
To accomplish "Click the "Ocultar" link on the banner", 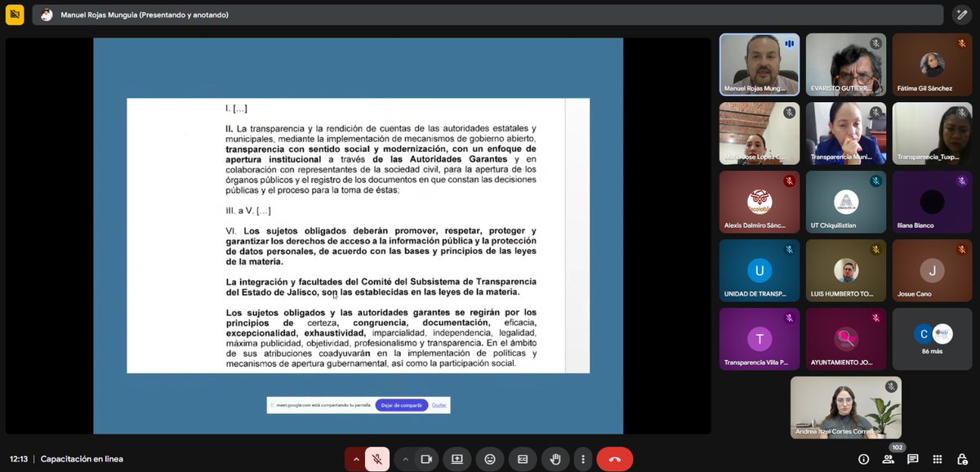I will tap(439, 405).
